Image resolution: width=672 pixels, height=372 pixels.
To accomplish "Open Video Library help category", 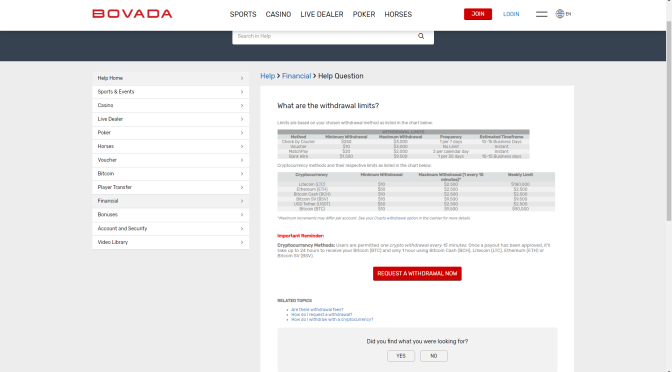I will 171,242.
